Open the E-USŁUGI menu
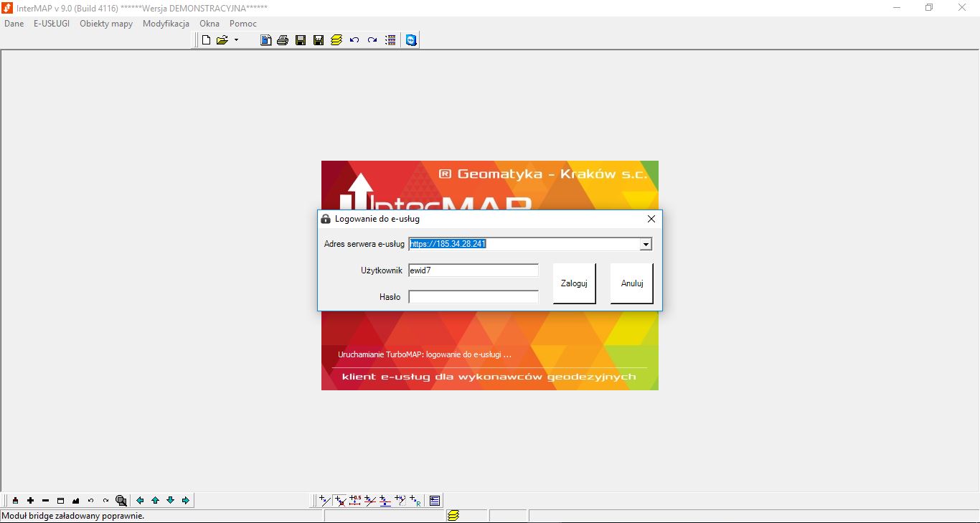 (x=52, y=24)
